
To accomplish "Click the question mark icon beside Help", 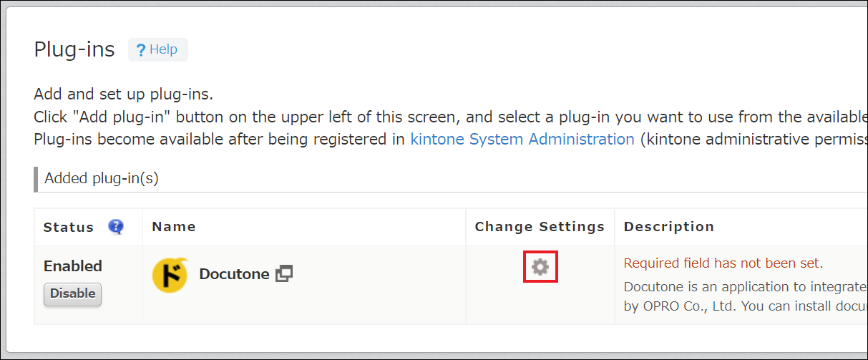I will pyautogui.click(x=141, y=50).
